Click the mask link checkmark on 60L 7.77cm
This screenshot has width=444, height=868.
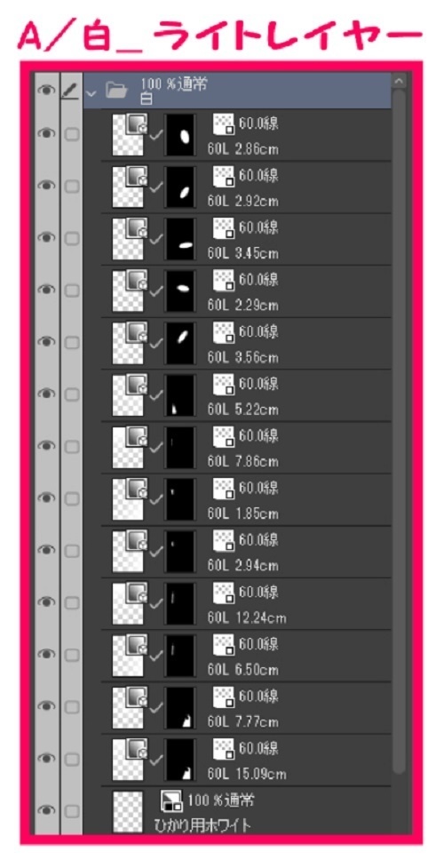pos(156,707)
